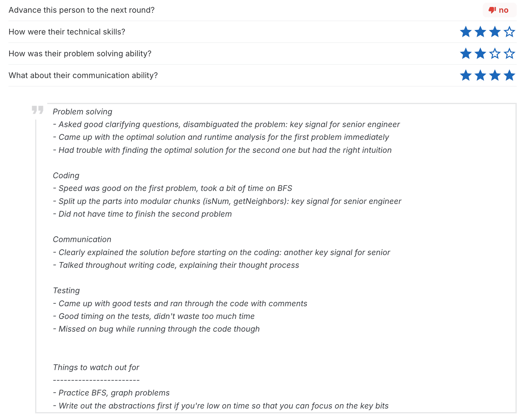Click the 'Practice BFS, graph problems' line
Screen dimensions: 527x420
pyautogui.click(x=111, y=393)
